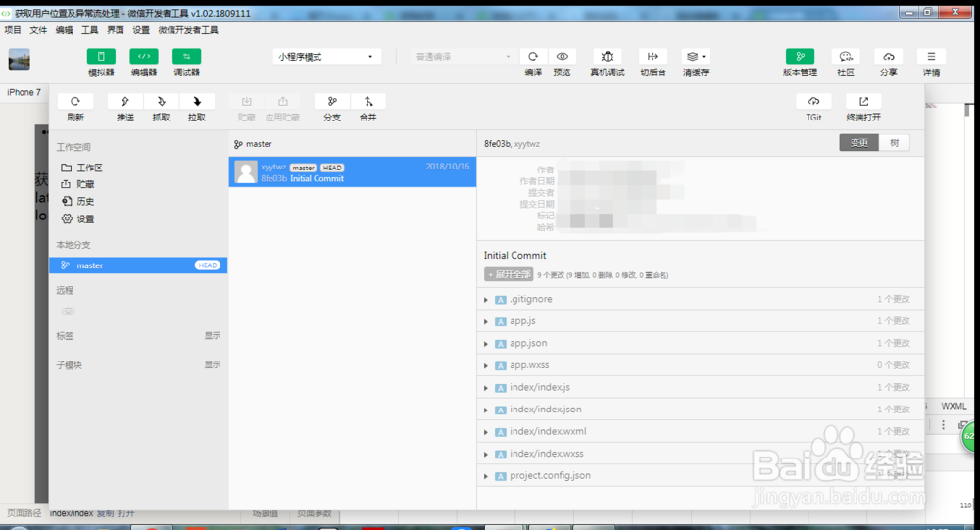Click the 分支 branch icon

pyautogui.click(x=332, y=101)
